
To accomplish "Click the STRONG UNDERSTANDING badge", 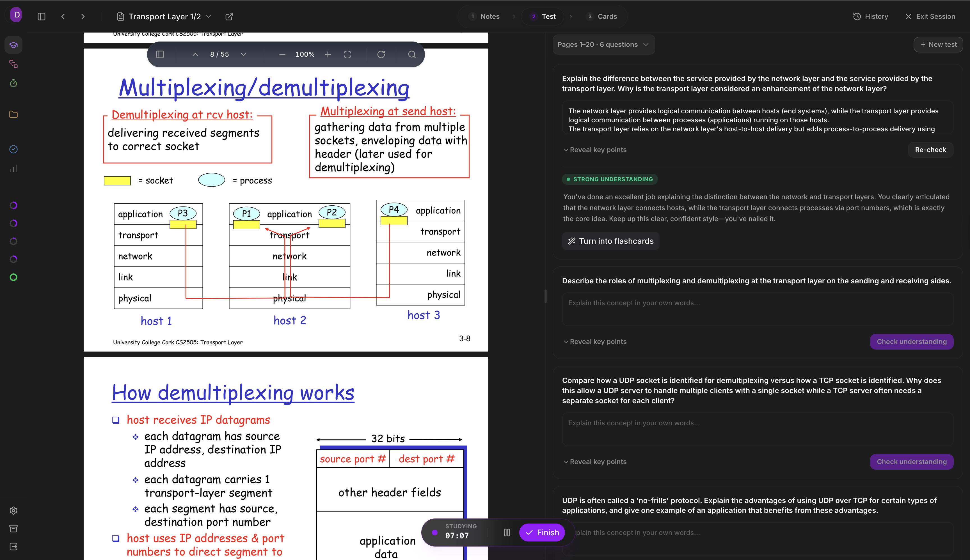I will click(610, 179).
